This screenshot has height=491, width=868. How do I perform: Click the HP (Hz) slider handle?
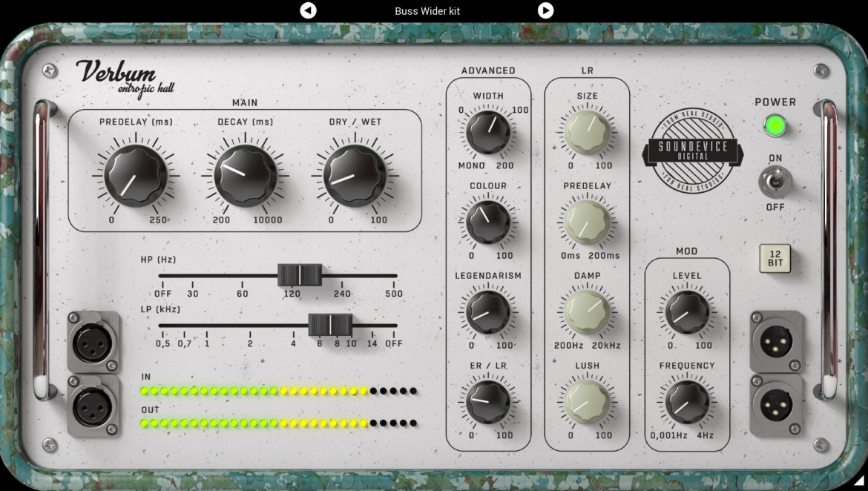(300, 275)
